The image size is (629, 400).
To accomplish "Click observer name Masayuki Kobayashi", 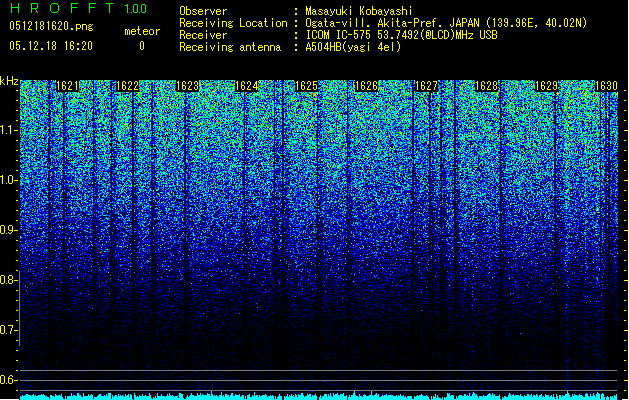I will click(x=359, y=11).
